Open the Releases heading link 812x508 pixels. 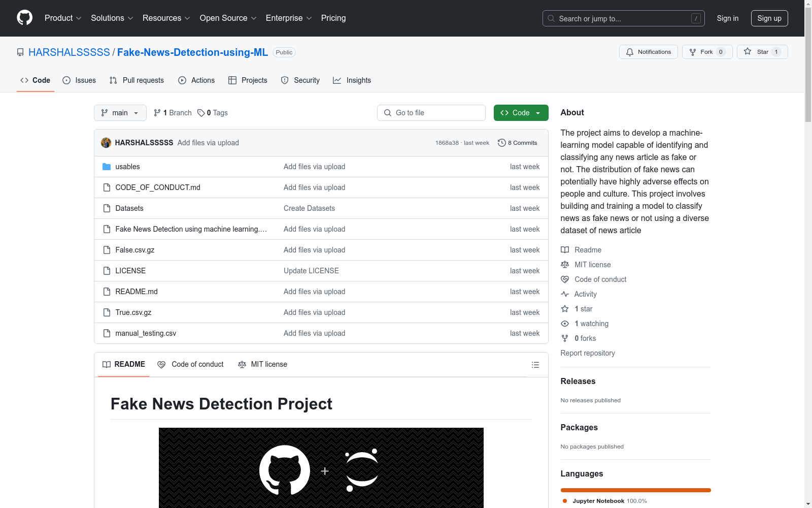(578, 381)
